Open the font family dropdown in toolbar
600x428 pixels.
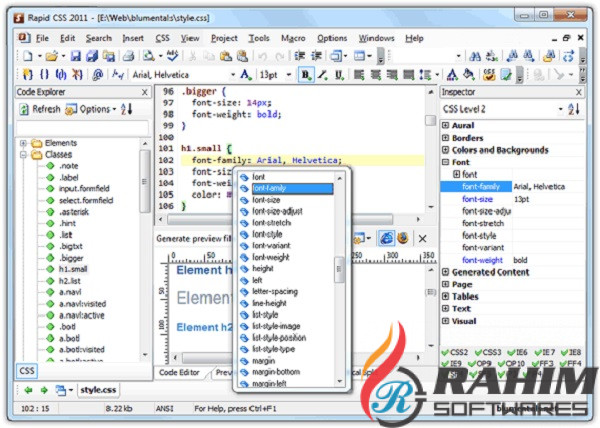233,75
